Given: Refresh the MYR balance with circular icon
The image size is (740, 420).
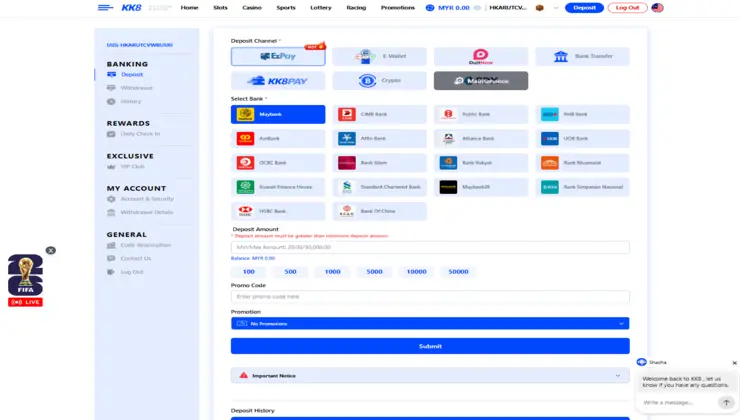Looking at the screenshot, I should 430,8.
